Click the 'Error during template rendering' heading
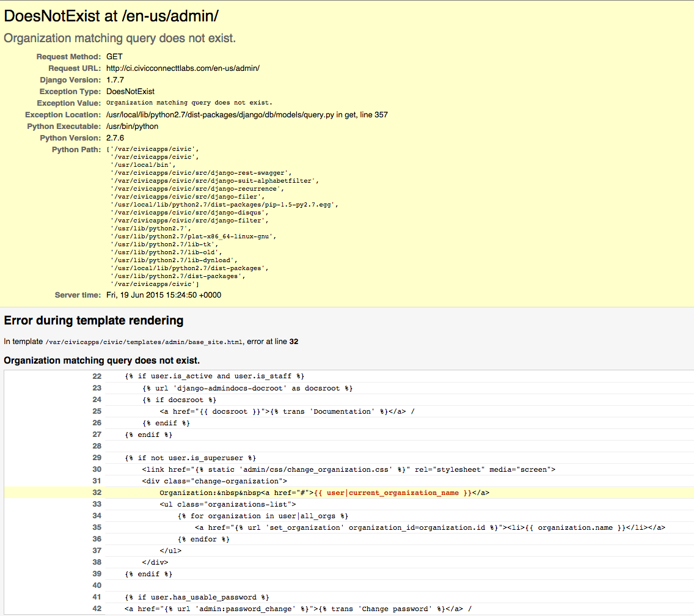The width and height of the screenshot is (694, 616). coord(93,320)
